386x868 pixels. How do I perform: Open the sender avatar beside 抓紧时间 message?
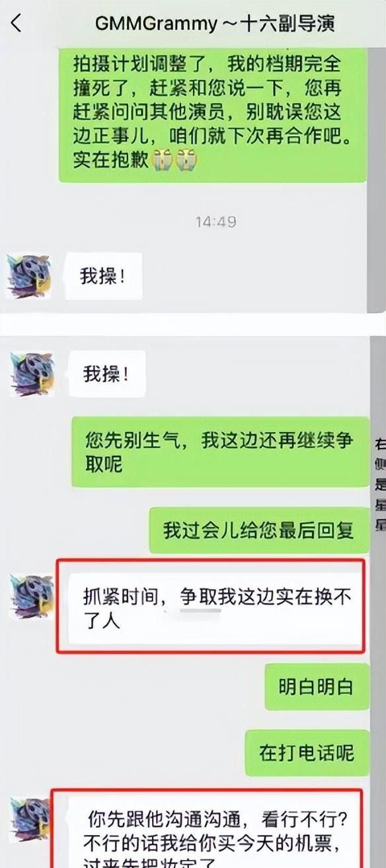[x=30, y=597]
